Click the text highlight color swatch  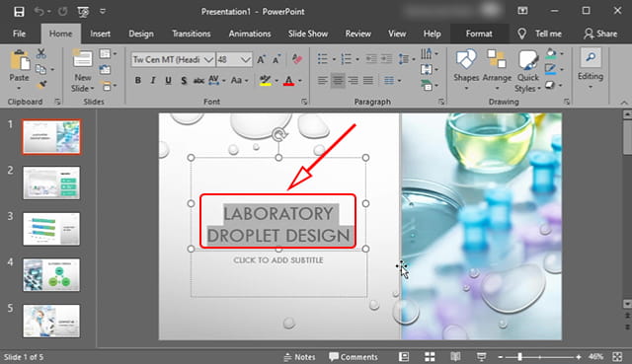[x=265, y=81]
